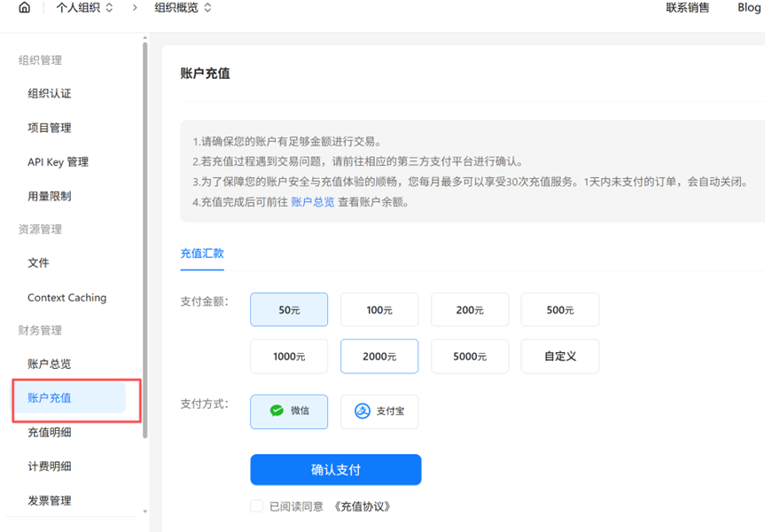Visit the Blog page from top bar
Screen dimensions: 765x532
(x=748, y=8)
